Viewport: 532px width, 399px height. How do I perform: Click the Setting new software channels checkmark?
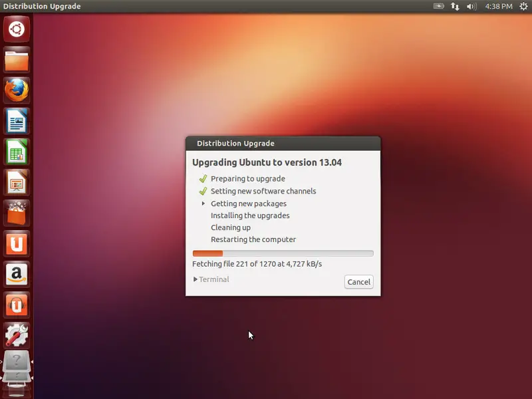[x=203, y=191]
